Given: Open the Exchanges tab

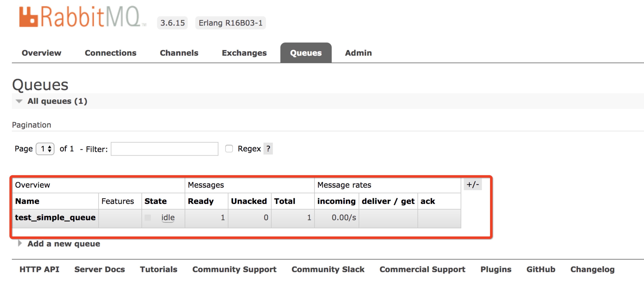Looking at the screenshot, I should pos(244,53).
